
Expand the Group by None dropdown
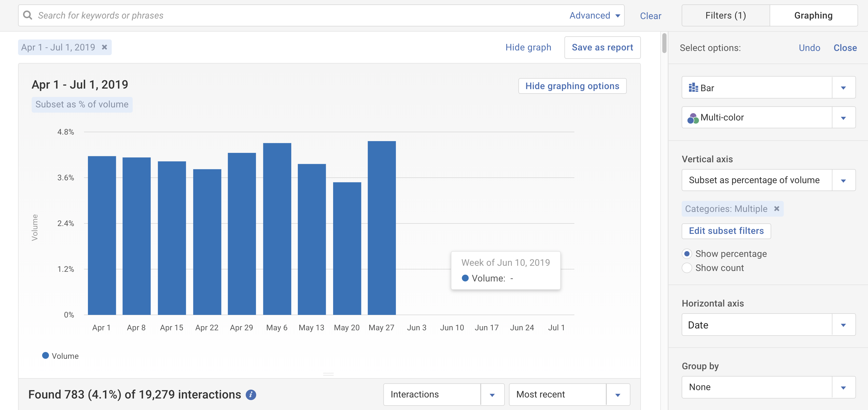point(843,388)
